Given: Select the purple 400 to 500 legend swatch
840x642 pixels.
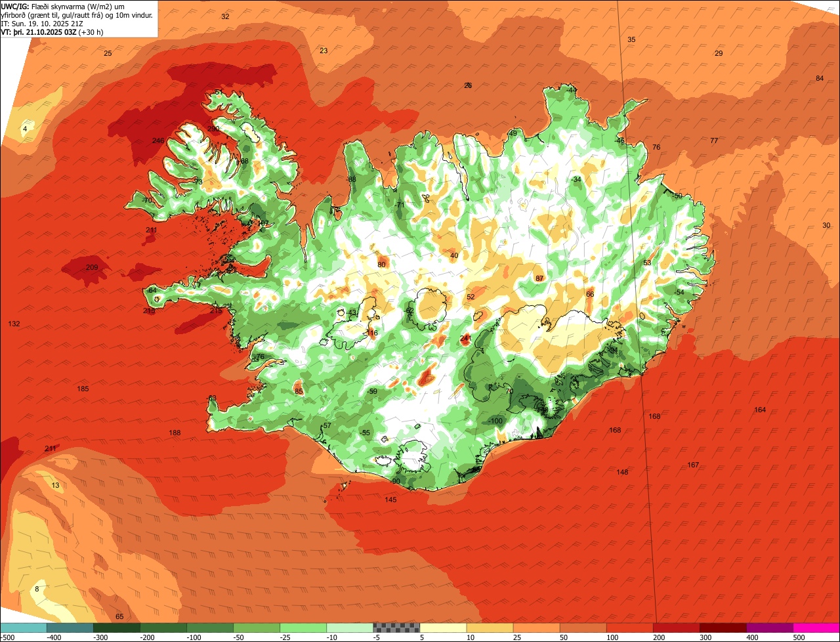Looking at the screenshot, I should tap(769, 628).
